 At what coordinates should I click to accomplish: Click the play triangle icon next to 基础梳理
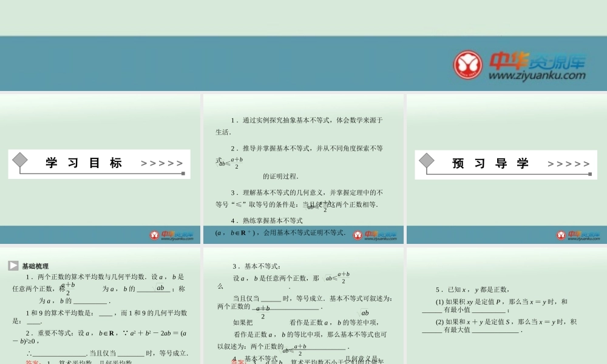13,265
